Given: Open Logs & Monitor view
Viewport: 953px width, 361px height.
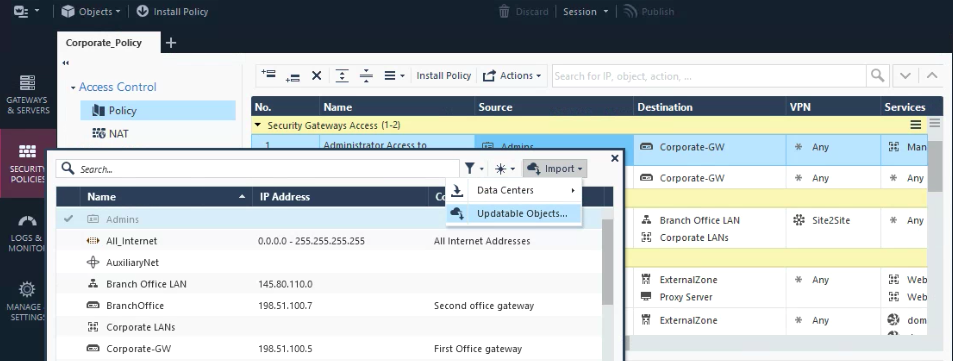Looking at the screenshot, I should click(28, 234).
